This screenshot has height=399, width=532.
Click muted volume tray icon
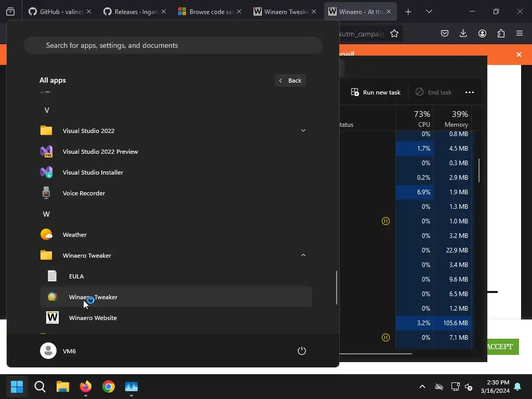coord(469,387)
